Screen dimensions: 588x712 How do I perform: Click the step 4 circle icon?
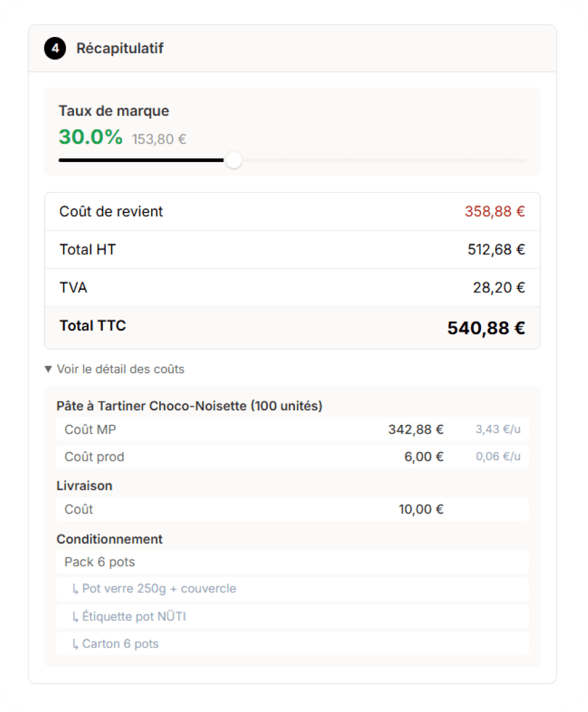[55, 49]
